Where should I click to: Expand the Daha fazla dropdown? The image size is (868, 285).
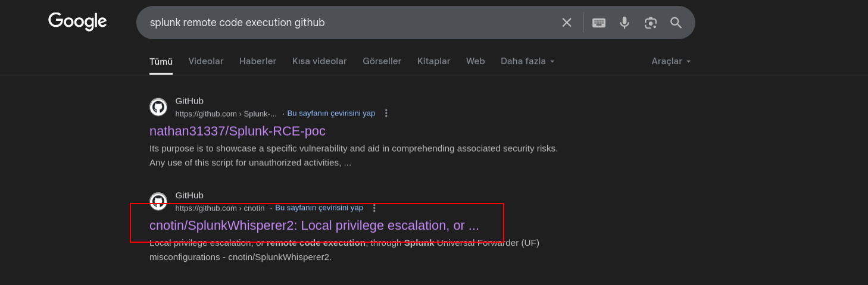(x=527, y=61)
